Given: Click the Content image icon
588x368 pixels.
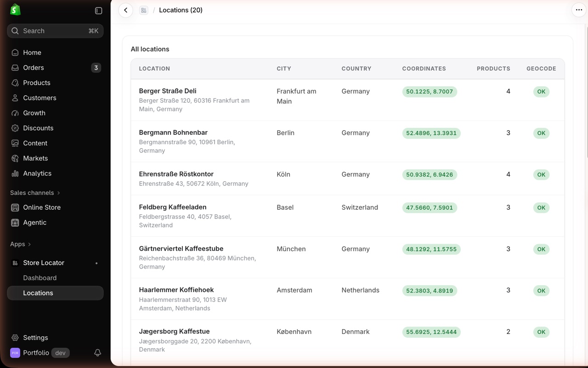Looking at the screenshot, I should [15, 143].
